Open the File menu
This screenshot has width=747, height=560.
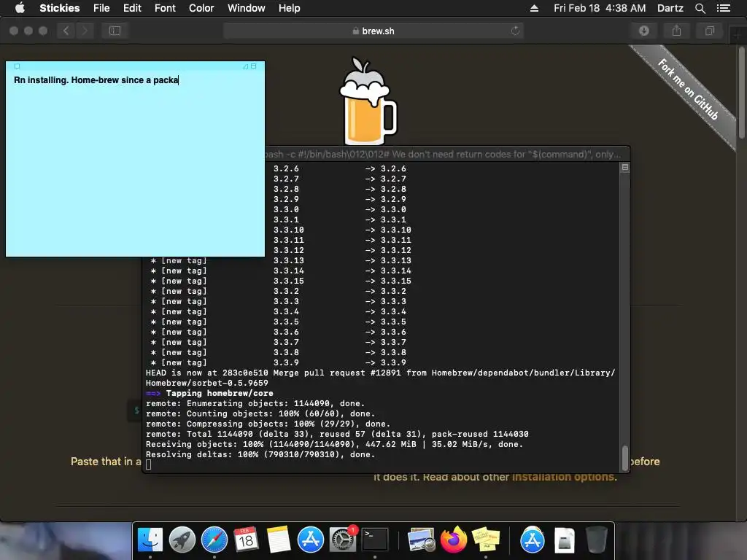(x=101, y=8)
